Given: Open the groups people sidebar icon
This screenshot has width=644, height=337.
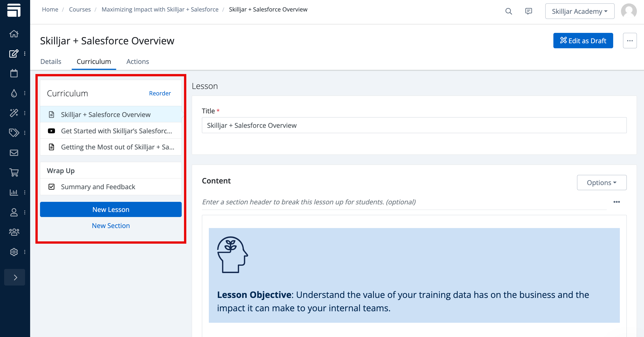Looking at the screenshot, I should coord(14,232).
